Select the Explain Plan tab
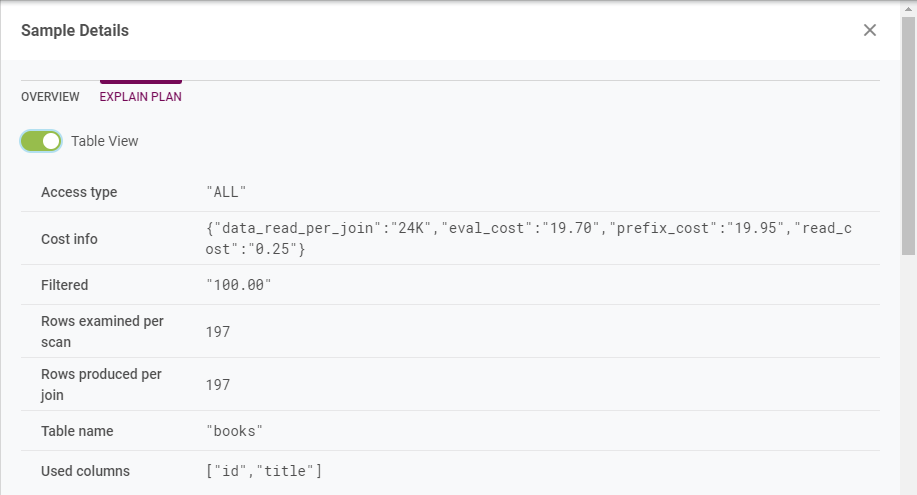917x495 pixels. (140, 97)
